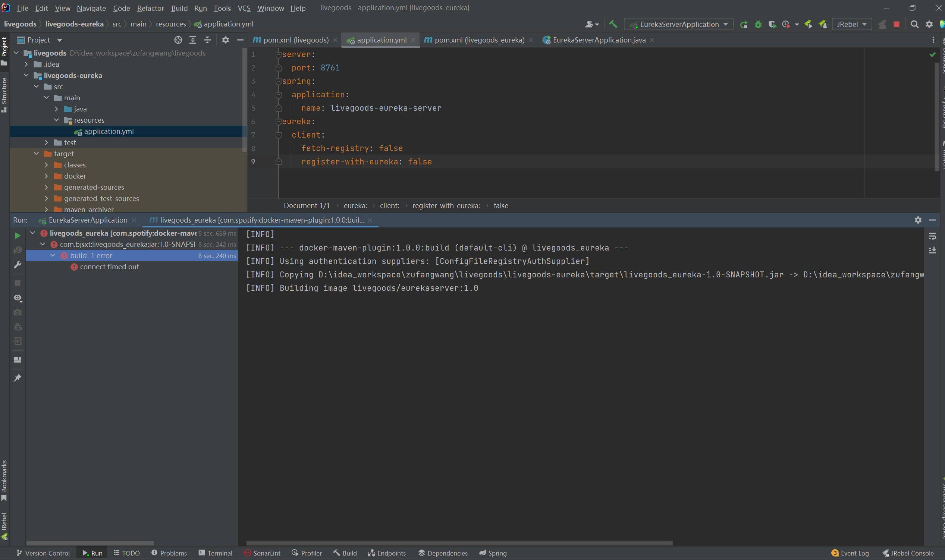The height and width of the screenshot is (560, 945).
Task: Open editor tabs more options menu
Action: coord(933,40)
